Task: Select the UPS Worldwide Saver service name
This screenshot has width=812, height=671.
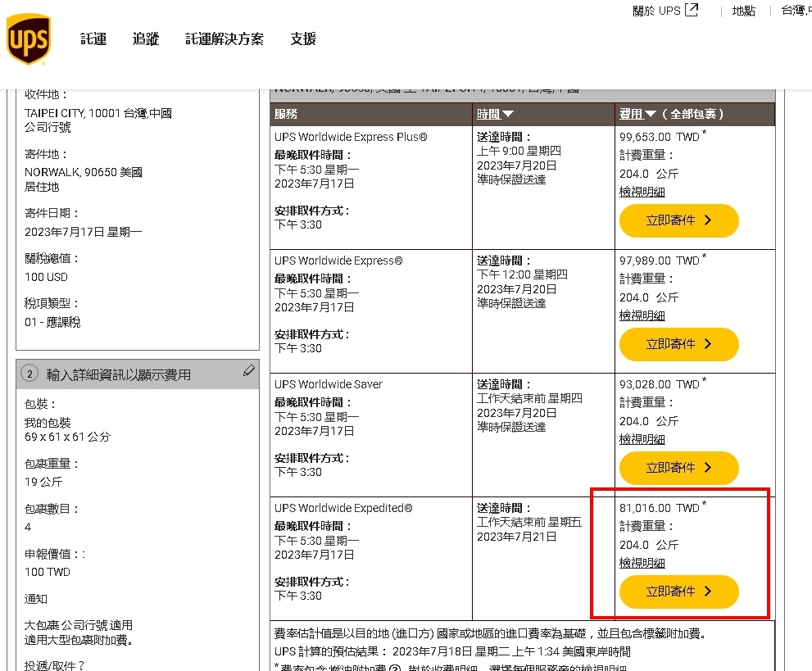Action: click(329, 384)
